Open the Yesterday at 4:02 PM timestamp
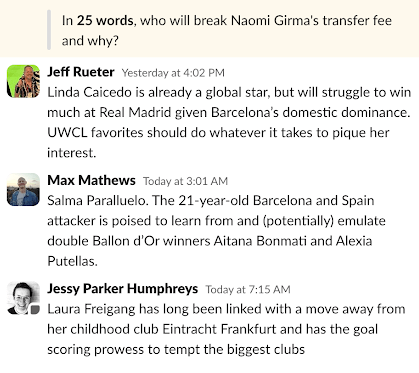Screen dimensions: 419x373 (173, 73)
